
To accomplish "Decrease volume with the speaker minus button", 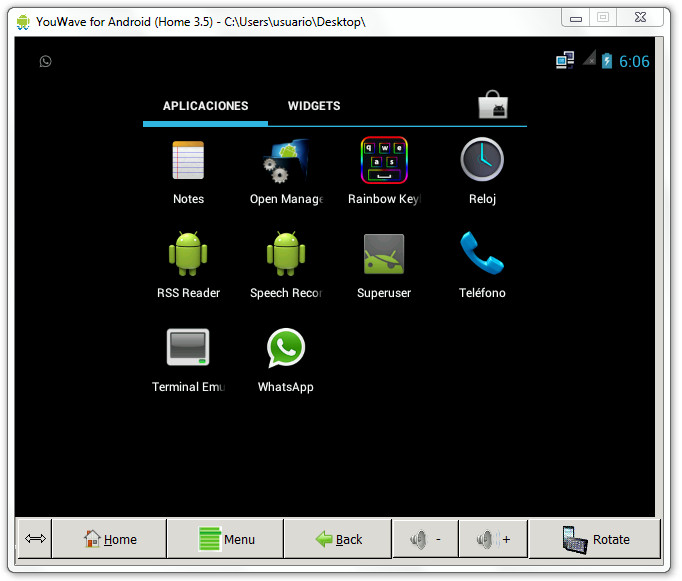I will click(x=425, y=539).
